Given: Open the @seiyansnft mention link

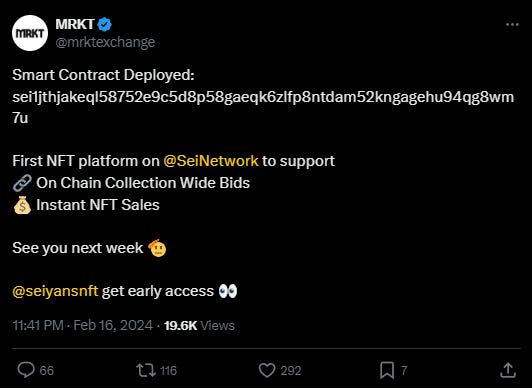Looking at the screenshot, I should (x=55, y=291).
